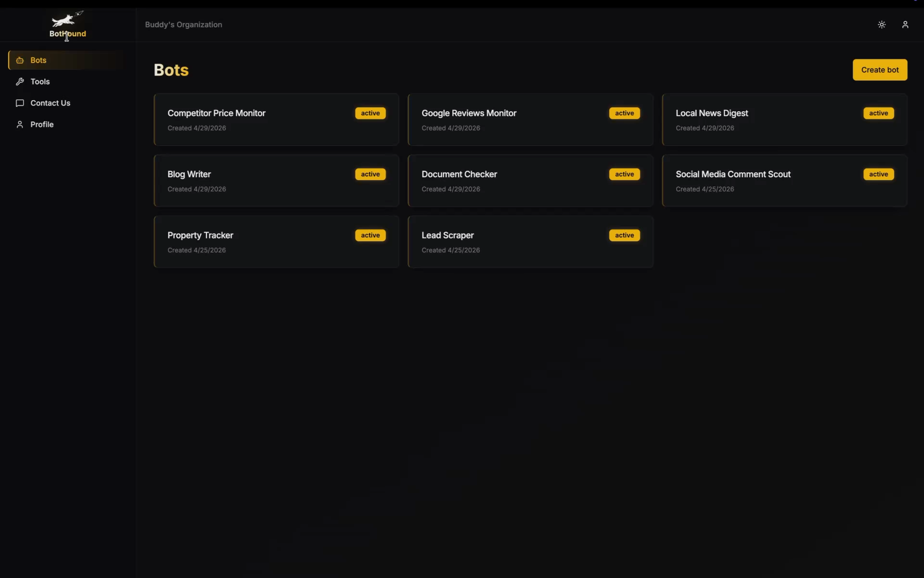Open the Lead Scraper bot card
The image size is (924, 578).
tap(530, 242)
